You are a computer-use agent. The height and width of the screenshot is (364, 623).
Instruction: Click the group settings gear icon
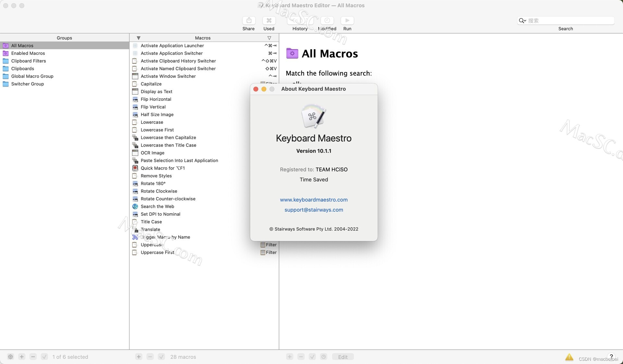(10, 357)
